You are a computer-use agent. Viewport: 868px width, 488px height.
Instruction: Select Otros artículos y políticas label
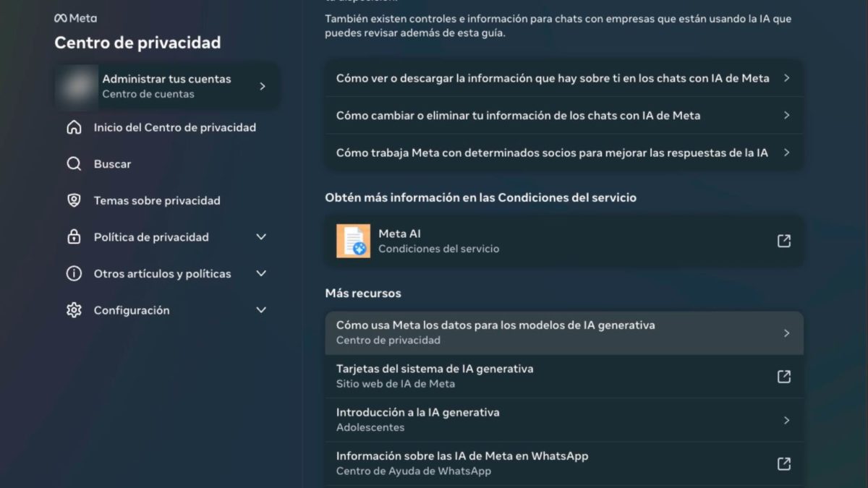(163, 273)
